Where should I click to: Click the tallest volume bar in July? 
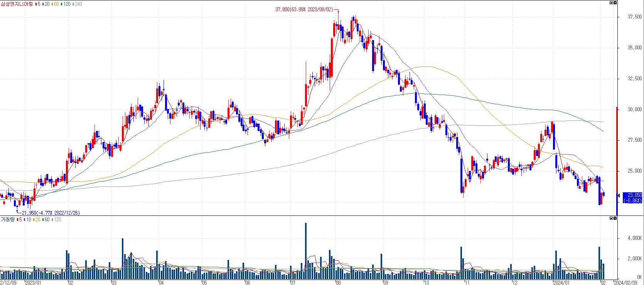[x=305, y=251]
